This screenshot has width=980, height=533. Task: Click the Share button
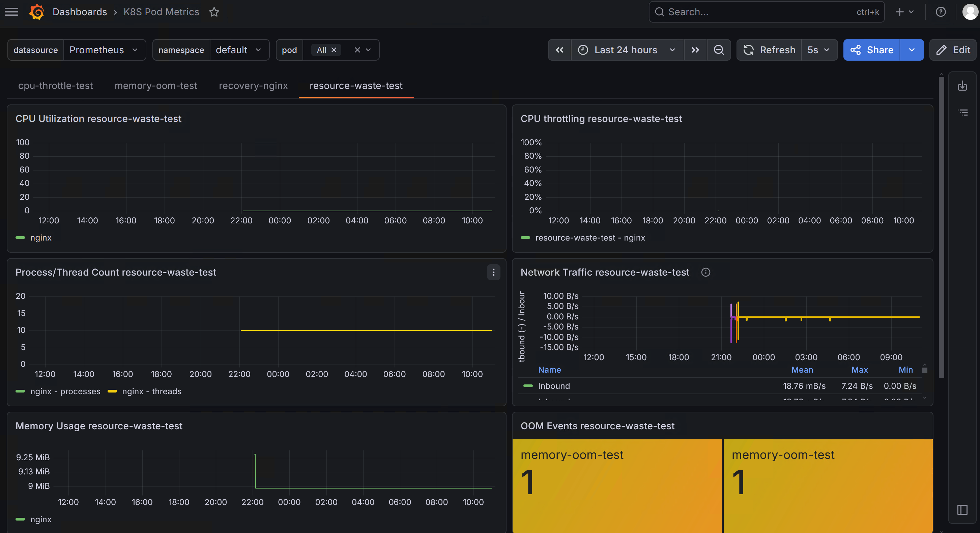[x=871, y=50]
